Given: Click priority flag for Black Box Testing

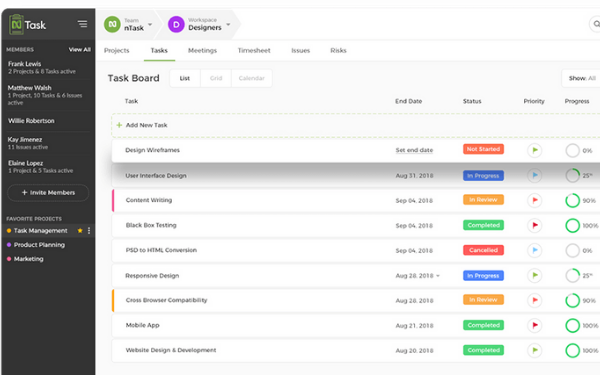Looking at the screenshot, I should tap(535, 225).
